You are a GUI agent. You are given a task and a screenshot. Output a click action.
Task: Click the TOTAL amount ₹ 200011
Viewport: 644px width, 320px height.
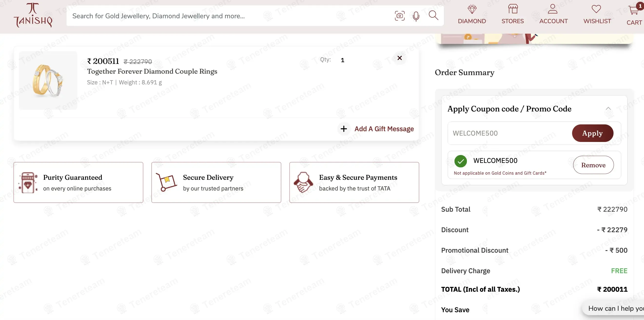[612, 290]
